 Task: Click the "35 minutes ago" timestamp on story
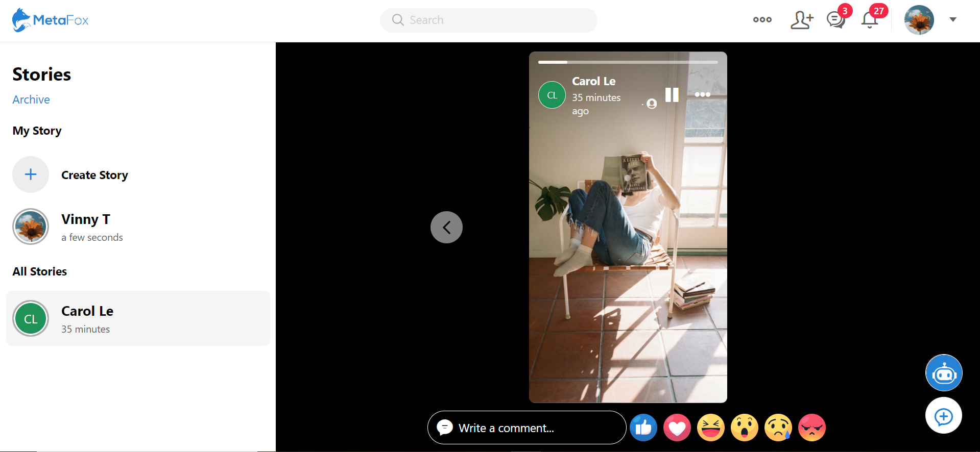tap(596, 104)
